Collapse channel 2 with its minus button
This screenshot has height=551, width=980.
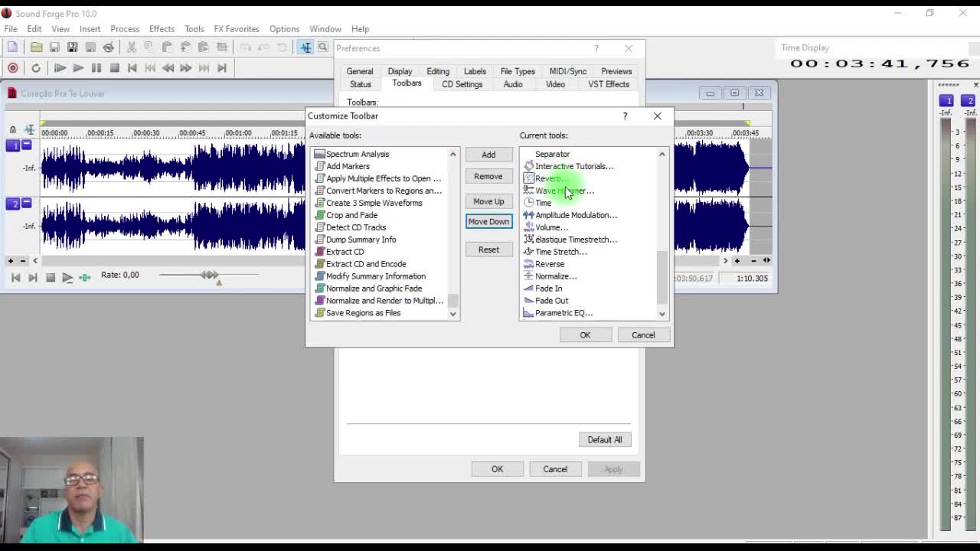pos(26,202)
